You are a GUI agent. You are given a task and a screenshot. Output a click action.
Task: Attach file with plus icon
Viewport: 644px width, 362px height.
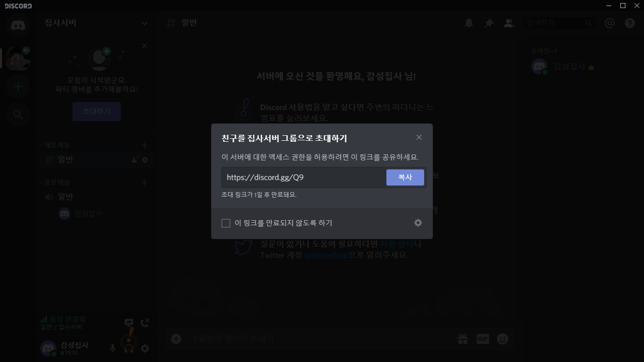(176, 338)
